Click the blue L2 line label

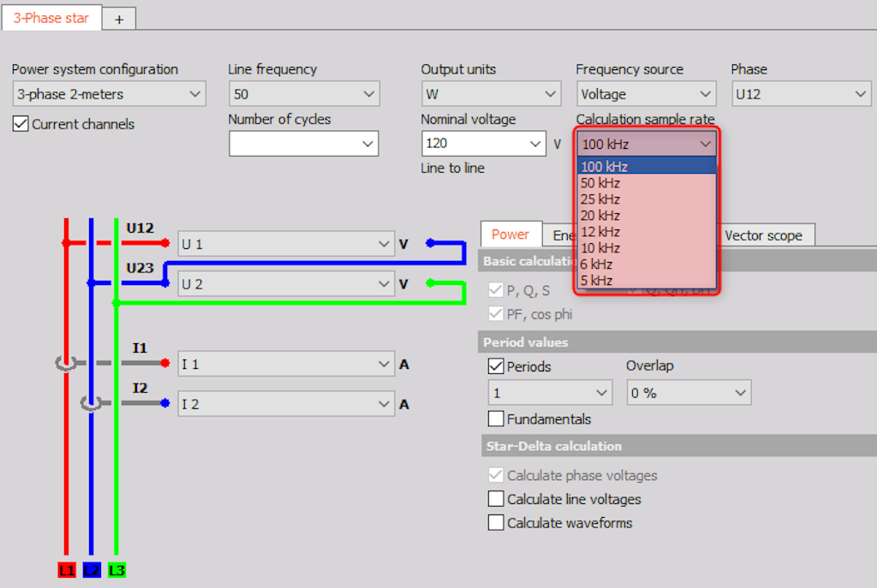coord(92,570)
